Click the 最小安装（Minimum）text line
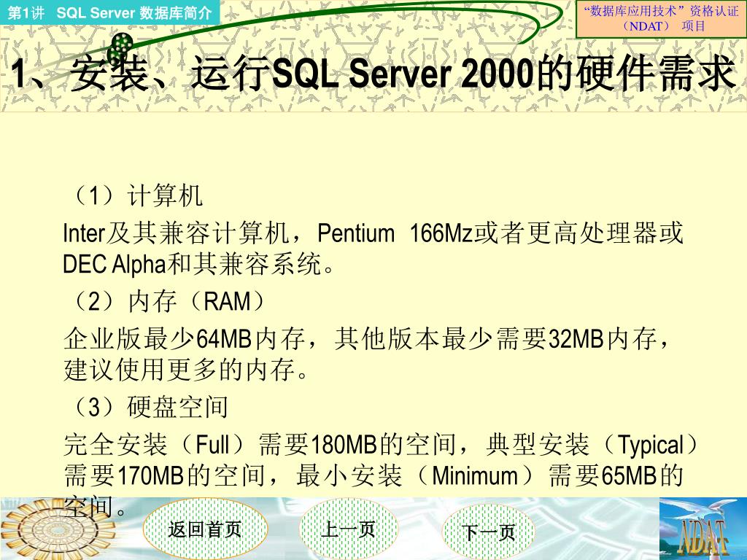 [x=373, y=475]
